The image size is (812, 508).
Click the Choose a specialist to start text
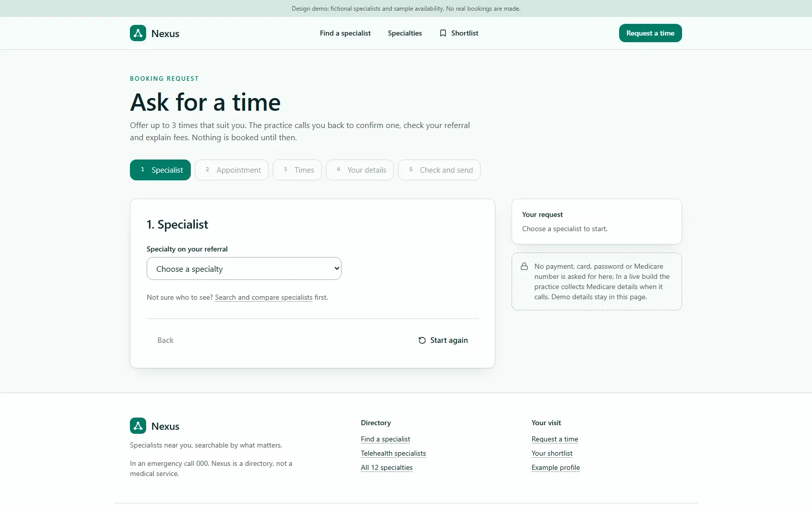[x=565, y=229]
